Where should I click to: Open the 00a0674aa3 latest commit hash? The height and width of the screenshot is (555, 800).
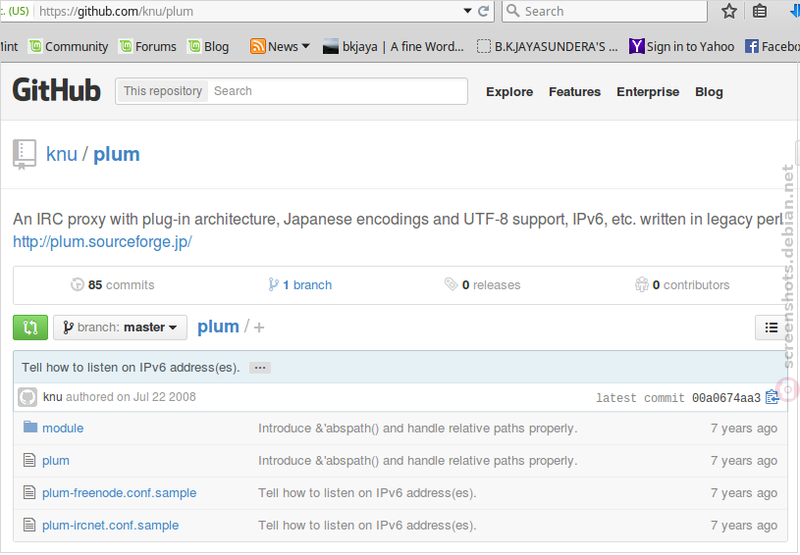pyautogui.click(x=726, y=398)
